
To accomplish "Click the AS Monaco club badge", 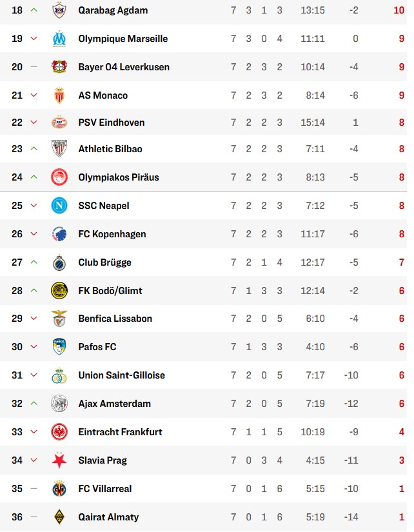I will point(59,95).
